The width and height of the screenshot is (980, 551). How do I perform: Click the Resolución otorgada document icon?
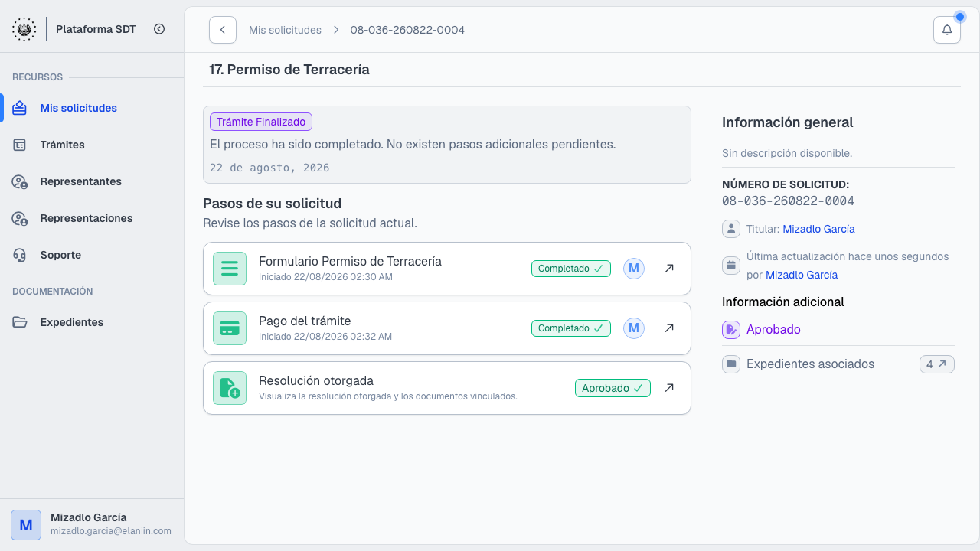(230, 388)
